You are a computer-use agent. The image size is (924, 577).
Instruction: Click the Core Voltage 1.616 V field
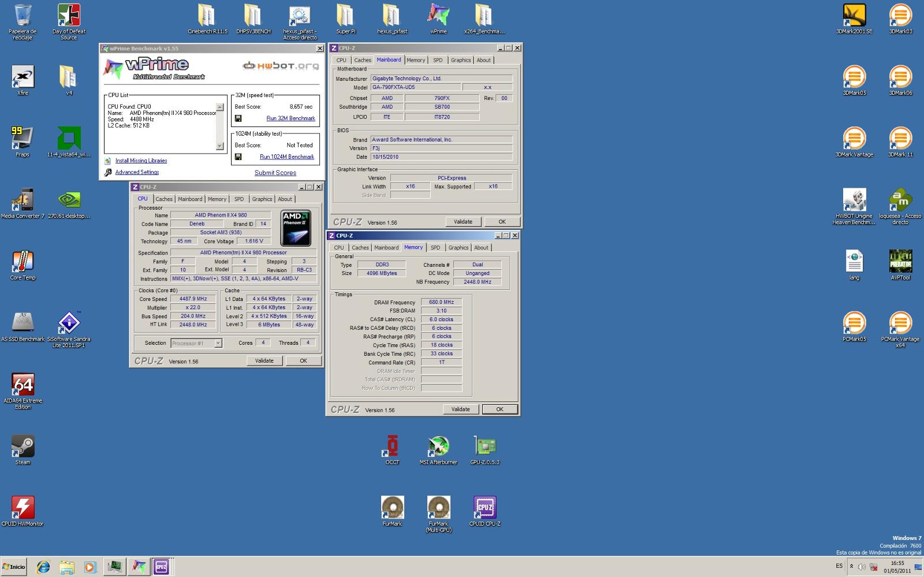254,241
